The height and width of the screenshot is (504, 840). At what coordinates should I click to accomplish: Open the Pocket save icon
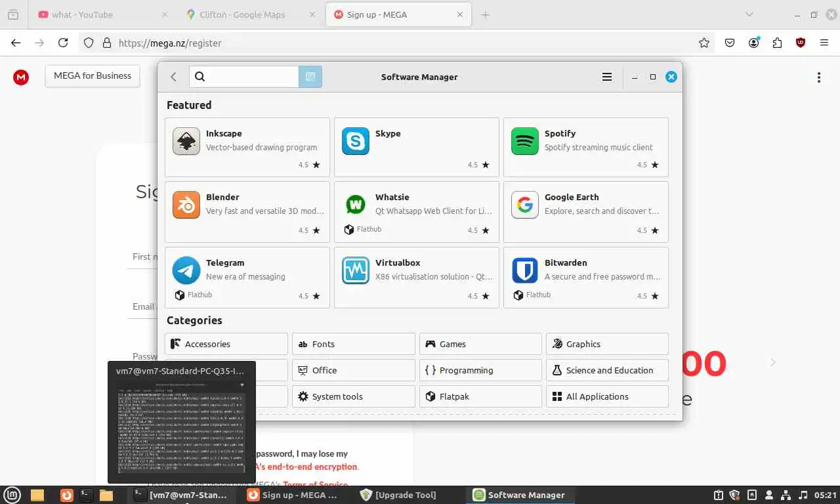(x=730, y=43)
